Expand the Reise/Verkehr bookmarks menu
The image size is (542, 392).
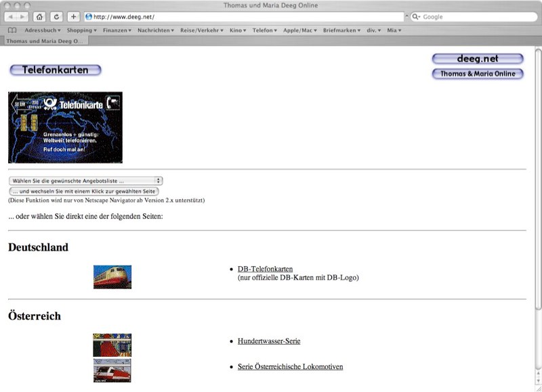[201, 30]
